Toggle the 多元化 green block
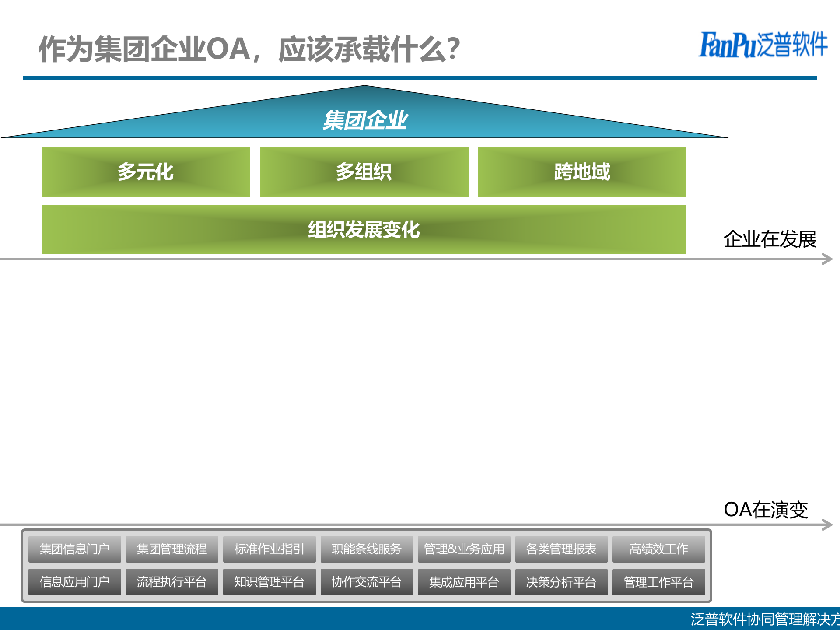The image size is (840, 630). click(146, 172)
